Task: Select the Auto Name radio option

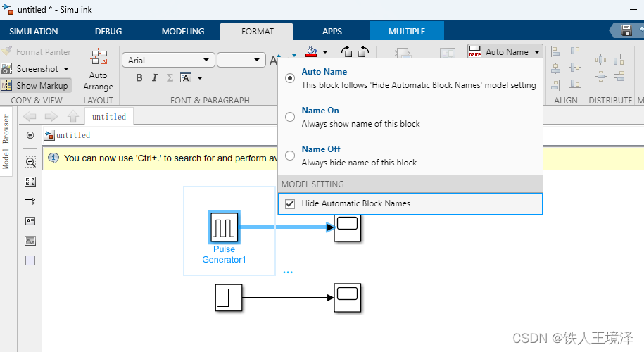Action: [290, 78]
